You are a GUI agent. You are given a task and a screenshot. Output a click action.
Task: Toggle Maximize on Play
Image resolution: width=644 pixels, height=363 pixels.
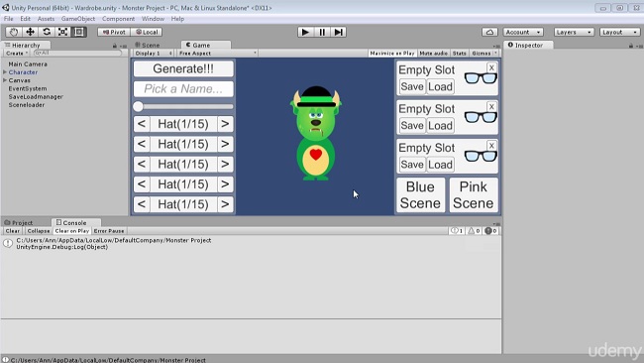(391, 53)
